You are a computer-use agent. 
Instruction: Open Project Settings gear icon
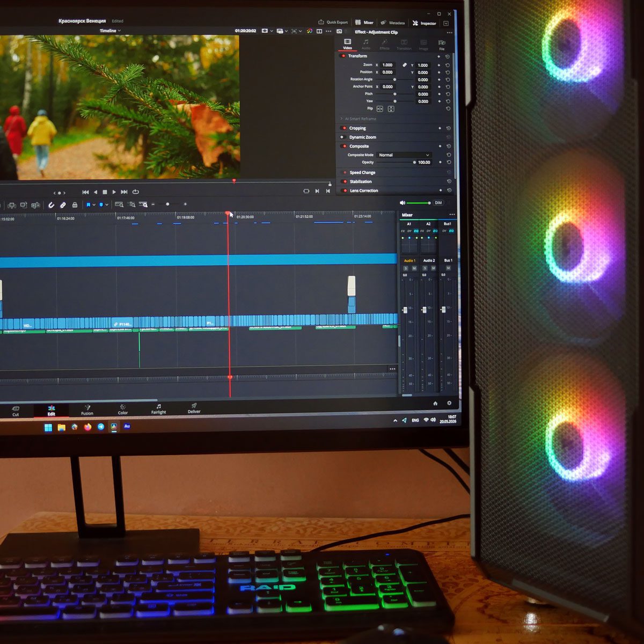pos(449,403)
